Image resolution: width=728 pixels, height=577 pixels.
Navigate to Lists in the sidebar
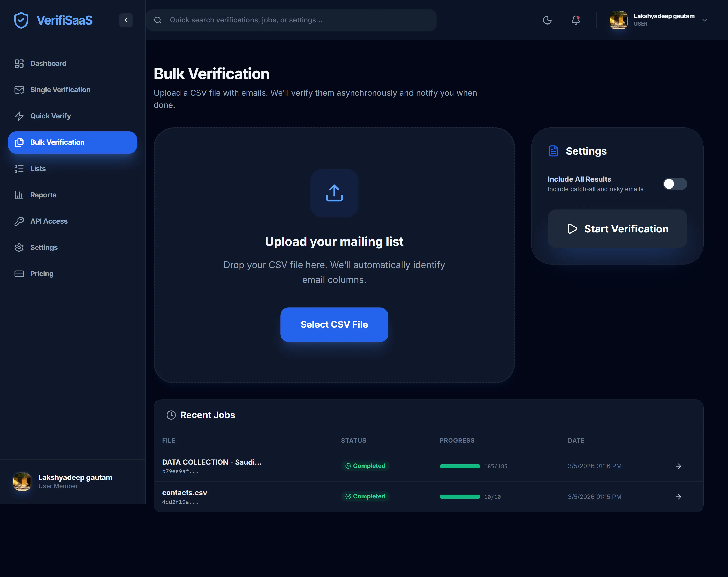[73, 169]
